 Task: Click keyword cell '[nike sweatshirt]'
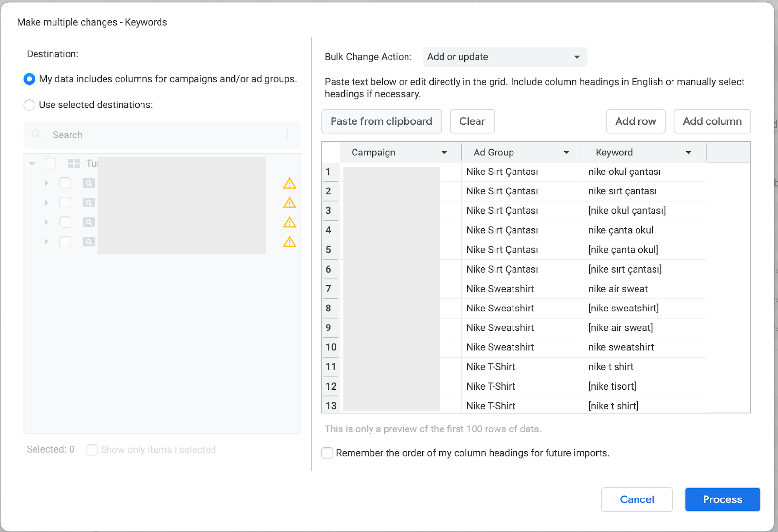pos(644,309)
